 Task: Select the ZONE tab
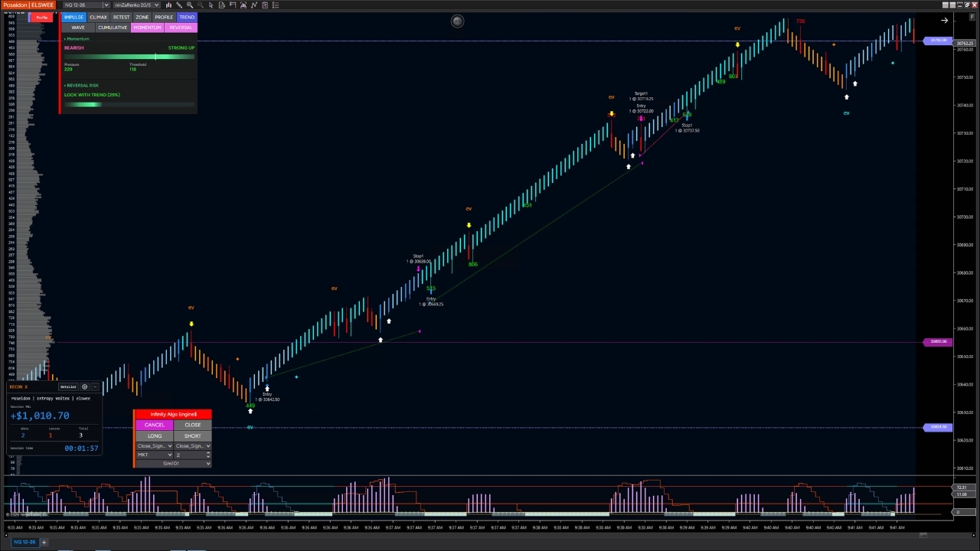pyautogui.click(x=142, y=17)
